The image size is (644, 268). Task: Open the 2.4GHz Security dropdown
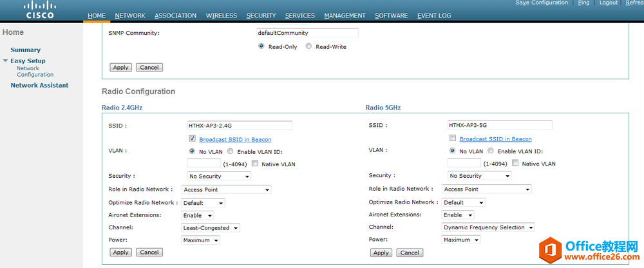coord(219,177)
